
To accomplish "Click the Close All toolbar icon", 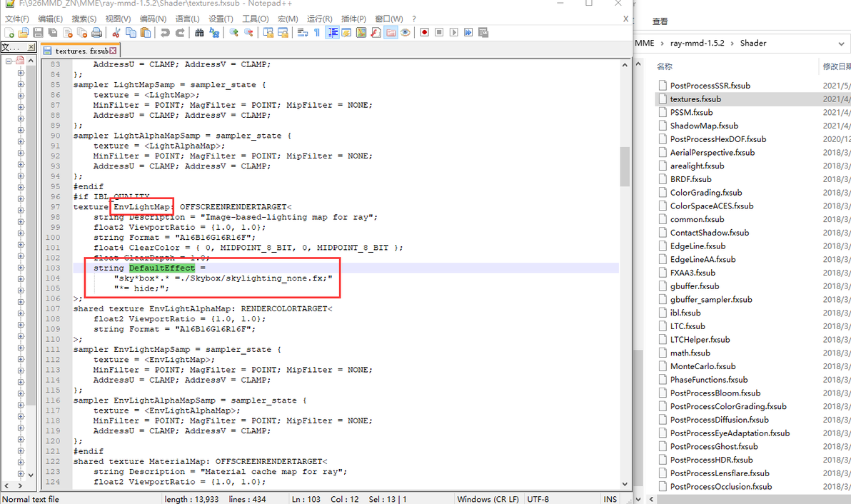I will [82, 33].
